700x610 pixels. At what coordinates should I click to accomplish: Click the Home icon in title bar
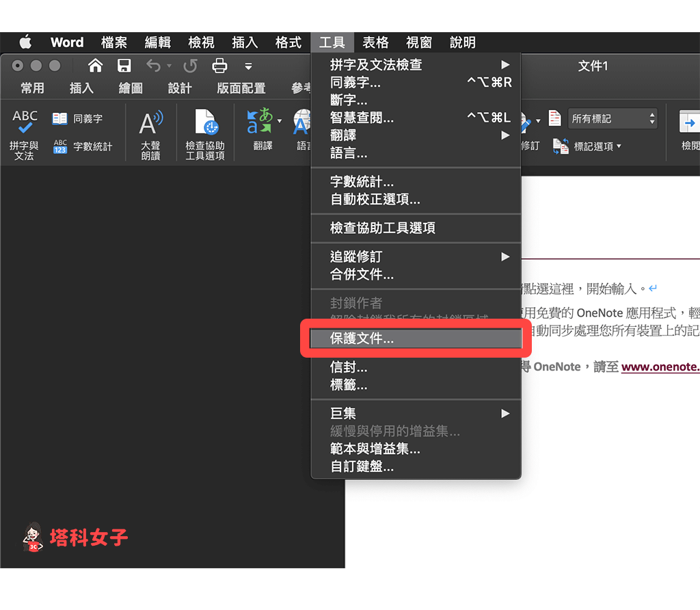pyautogui.click(x=95, y=66)
